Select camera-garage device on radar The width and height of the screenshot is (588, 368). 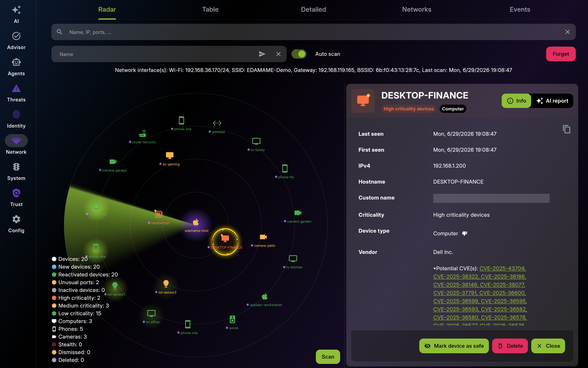click(x=113, y=162)
